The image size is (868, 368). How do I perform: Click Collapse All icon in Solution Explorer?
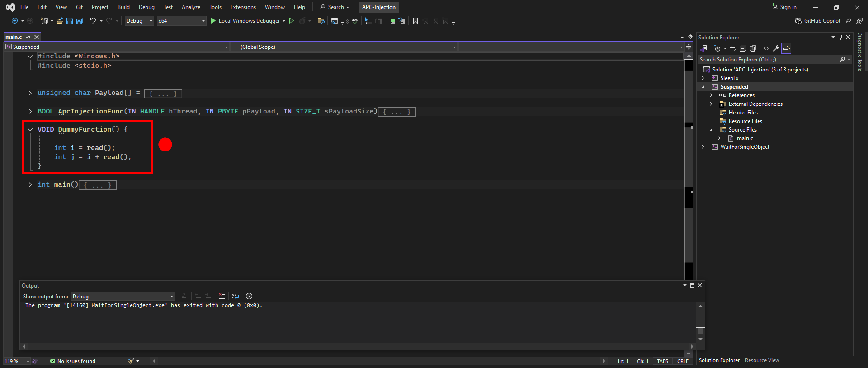(742, 48)
